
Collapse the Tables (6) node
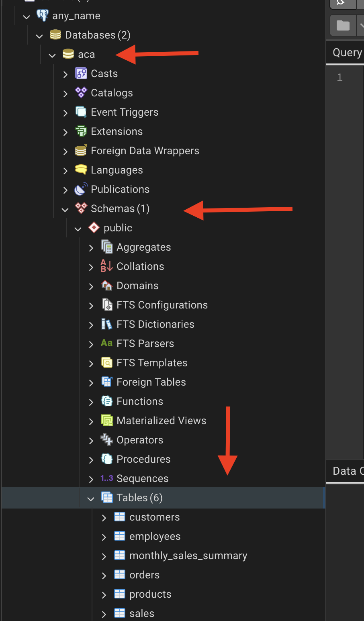point(91,498)
